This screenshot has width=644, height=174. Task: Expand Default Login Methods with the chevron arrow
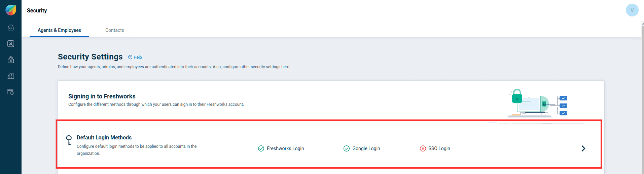[x=583, y=148]
